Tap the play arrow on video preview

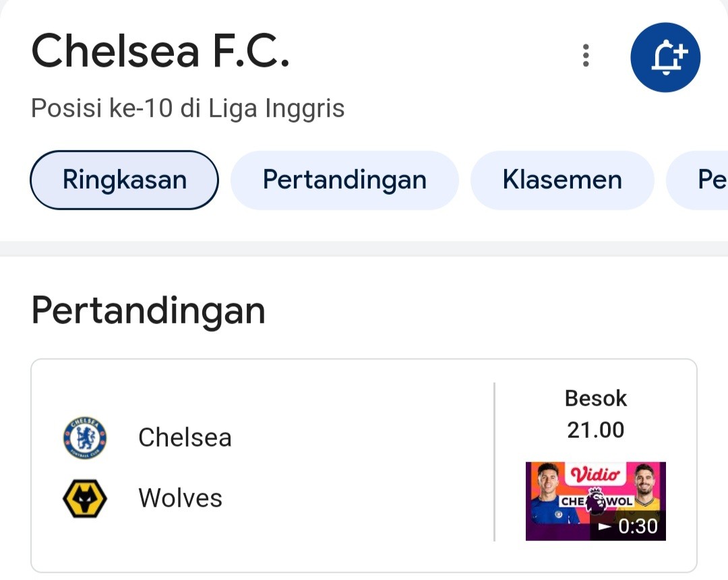[x=605, y=527]
